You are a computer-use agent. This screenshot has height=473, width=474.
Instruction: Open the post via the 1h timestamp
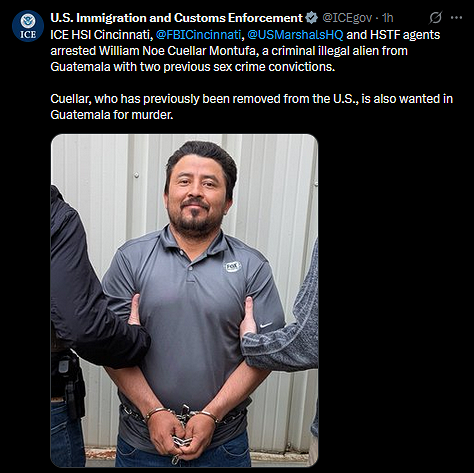pos(388,18)
